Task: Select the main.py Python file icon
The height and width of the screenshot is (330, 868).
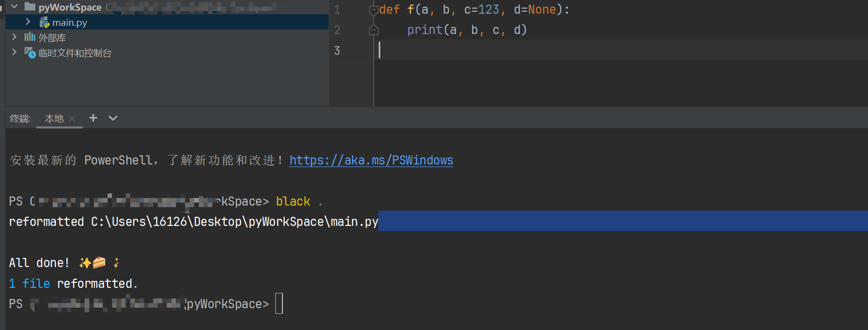Action: click(45, 22)
